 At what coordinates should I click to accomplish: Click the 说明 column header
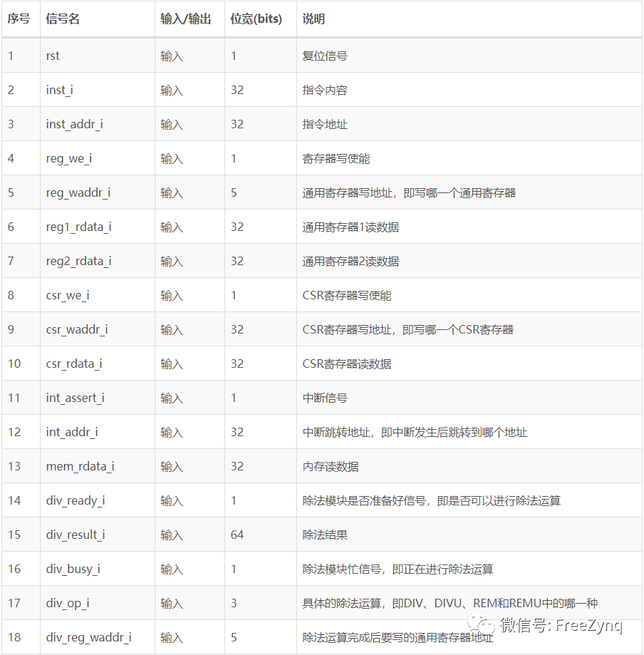pyautogui.click(x=313, y=19)
